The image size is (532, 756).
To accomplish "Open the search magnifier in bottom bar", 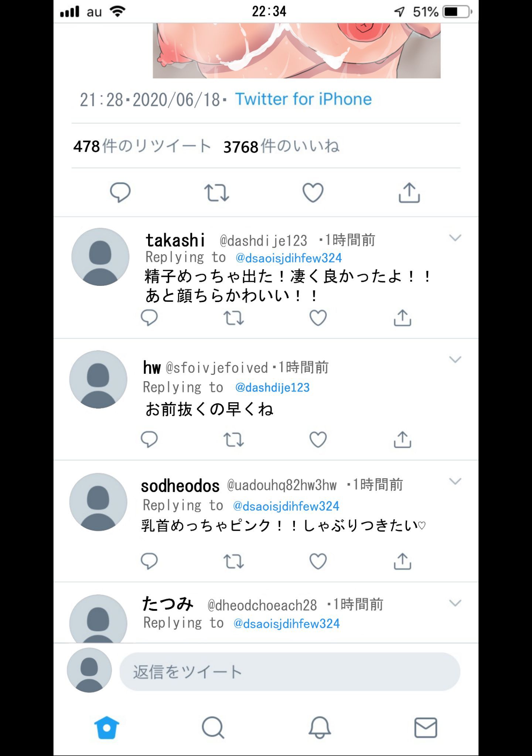I will click(x=213, y=728).
